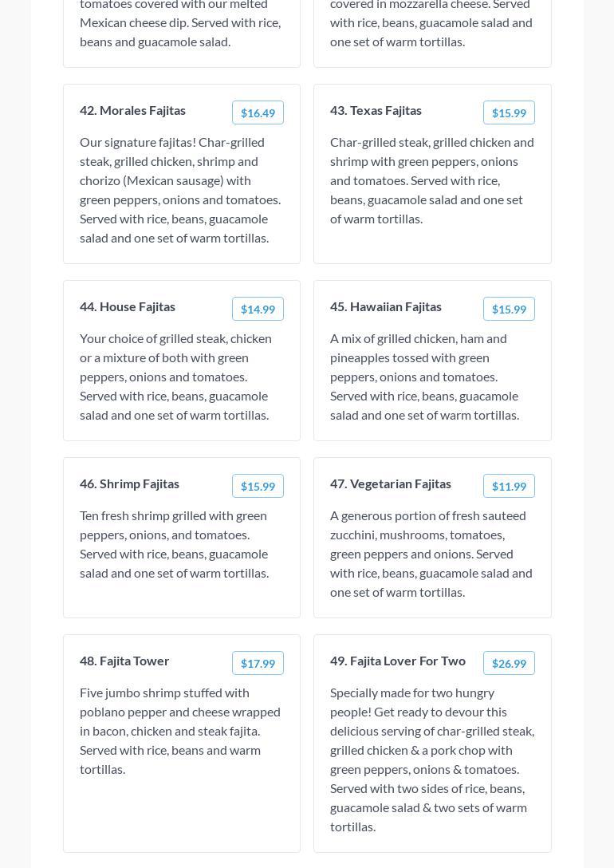Choose the $11.99 Vegetarian Fajitas price
Screen dimensions: 614x868
(509, 486)
